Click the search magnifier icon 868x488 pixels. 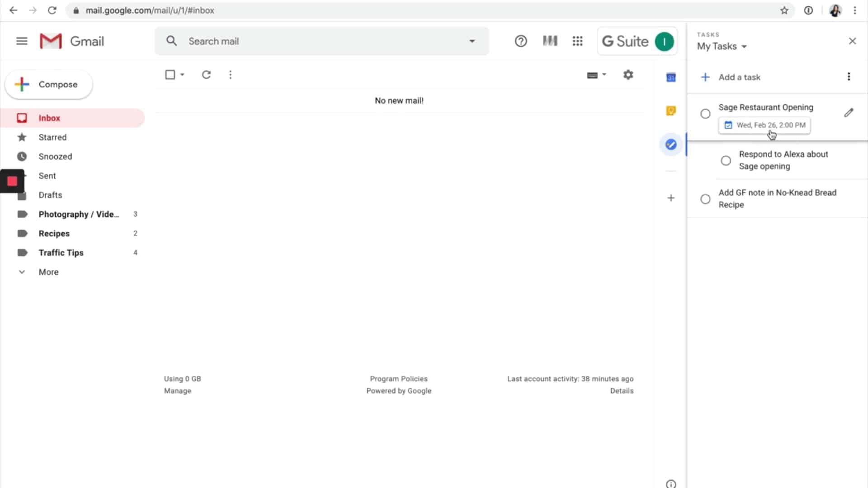tap(171, 41)
